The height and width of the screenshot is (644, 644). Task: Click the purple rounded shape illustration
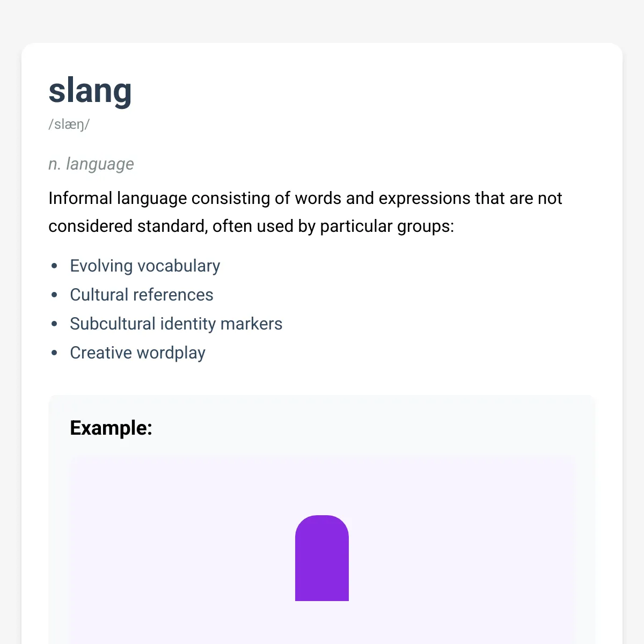[322, 558]
